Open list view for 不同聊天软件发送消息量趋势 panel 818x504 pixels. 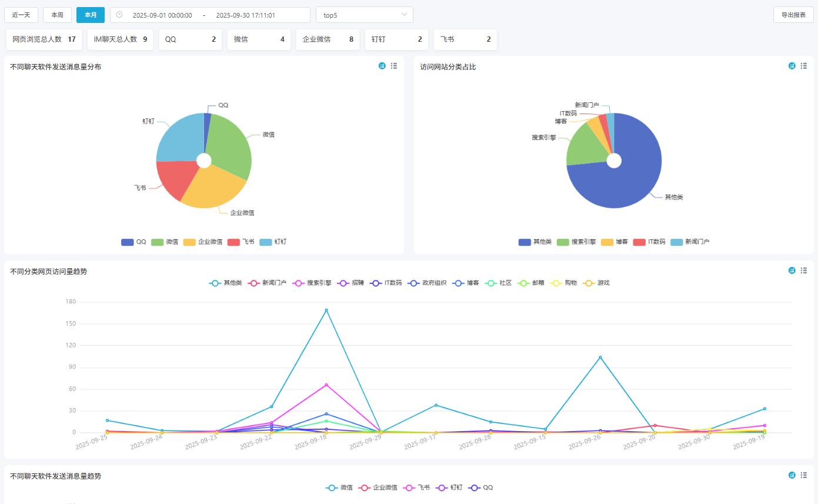coord(804,475)
